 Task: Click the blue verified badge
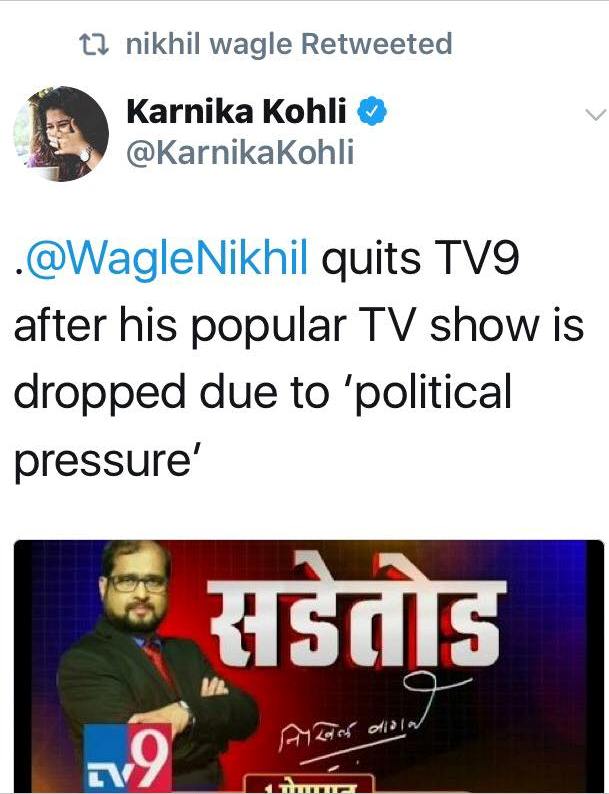click(373, 111)
